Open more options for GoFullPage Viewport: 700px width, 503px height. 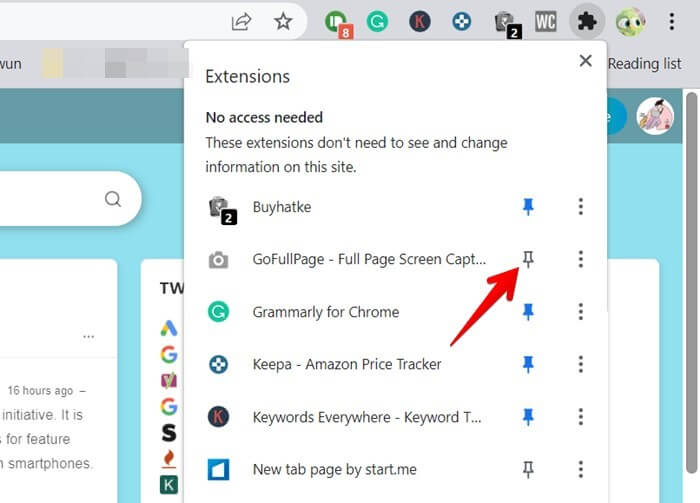580,259
